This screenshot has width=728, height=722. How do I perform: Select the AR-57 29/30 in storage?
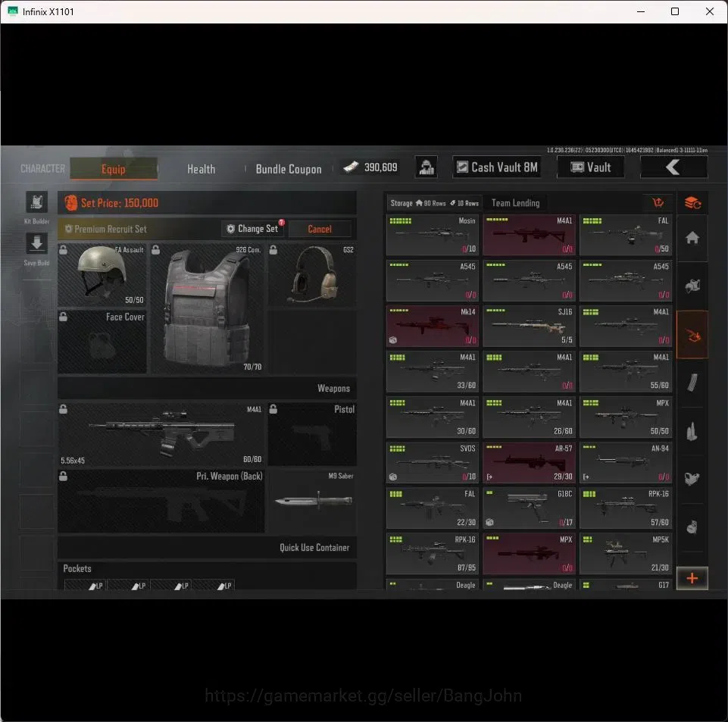[x=529, y=462]
